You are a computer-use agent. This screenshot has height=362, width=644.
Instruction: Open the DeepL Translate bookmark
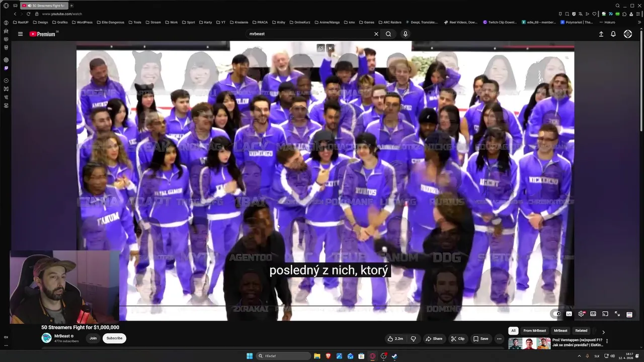tap(421, 22)
